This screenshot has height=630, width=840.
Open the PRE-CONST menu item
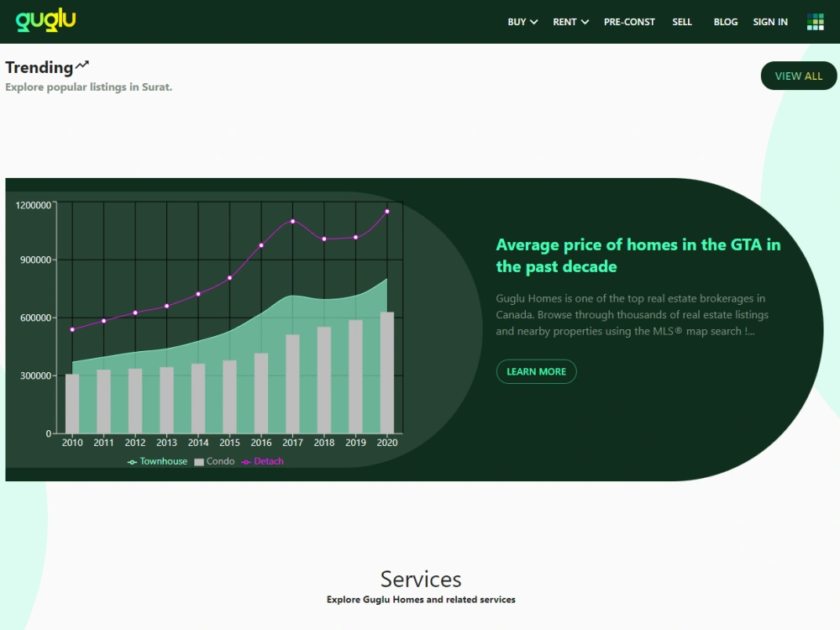tap(629, 22)
